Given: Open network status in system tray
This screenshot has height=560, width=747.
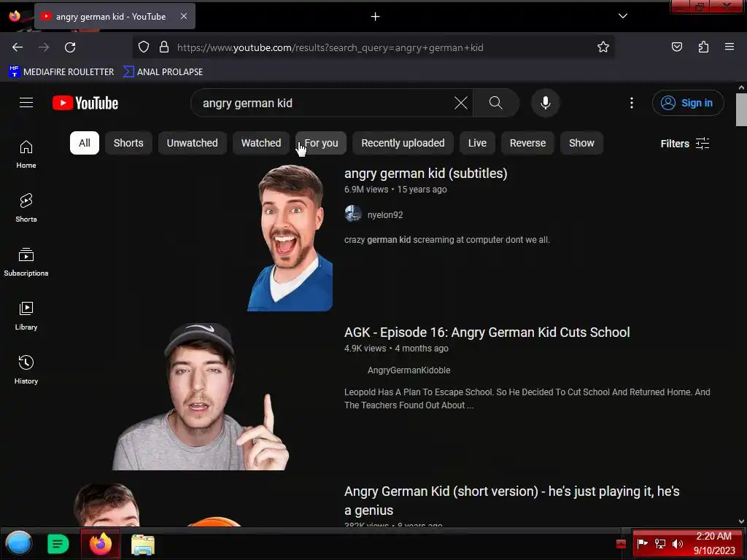Looking at the screenshot, I should pos(660,544).
